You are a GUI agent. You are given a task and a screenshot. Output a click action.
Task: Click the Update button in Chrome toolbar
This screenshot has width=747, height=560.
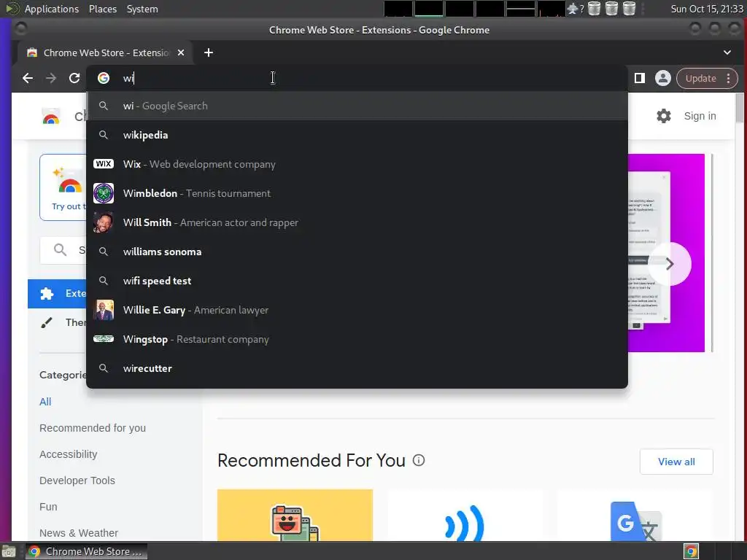pyautogui.click(x=700, y=78)
